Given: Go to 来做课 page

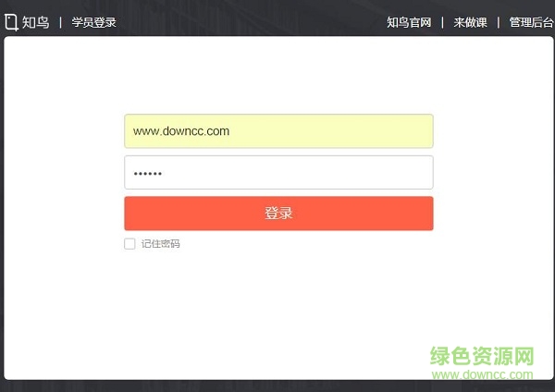Looking at the screenshot, I should pos(470,22).
